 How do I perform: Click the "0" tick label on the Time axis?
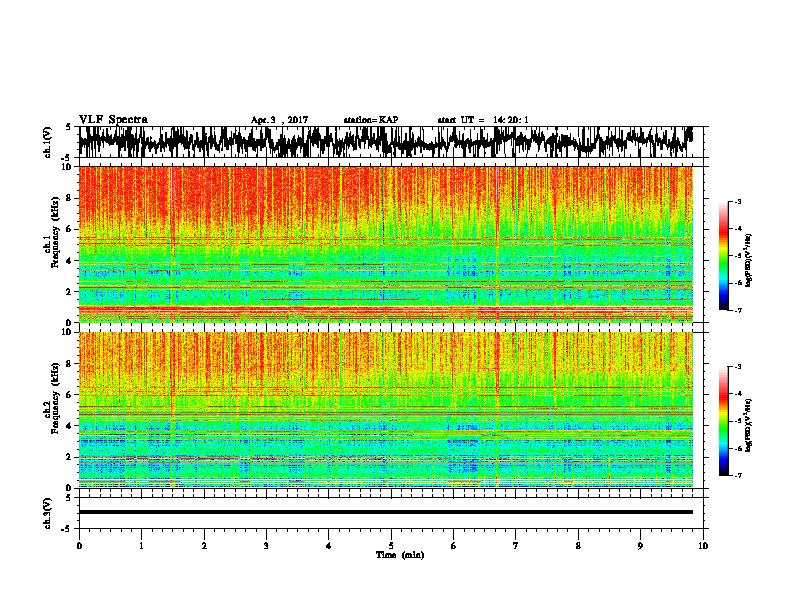(79, 546)
